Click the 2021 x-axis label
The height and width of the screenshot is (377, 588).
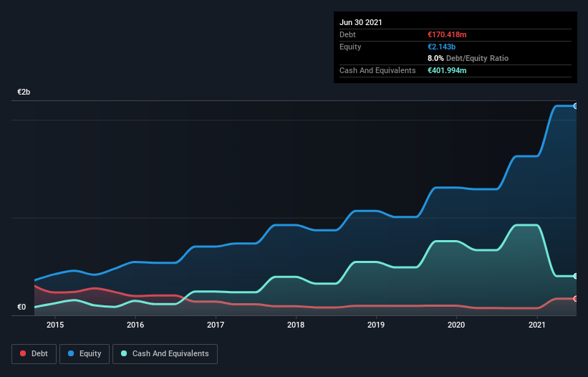[x=536, y=325]
